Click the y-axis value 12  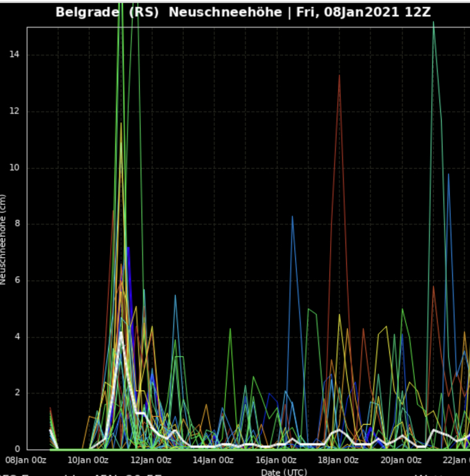click(14, 111)
